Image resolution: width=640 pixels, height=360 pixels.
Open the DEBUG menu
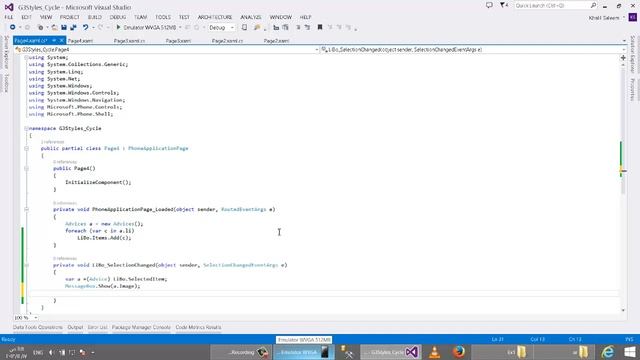coord(118,17)
